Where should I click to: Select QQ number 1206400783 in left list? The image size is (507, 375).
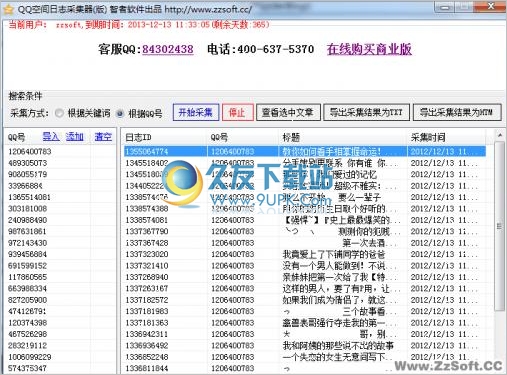click(30, 152)
